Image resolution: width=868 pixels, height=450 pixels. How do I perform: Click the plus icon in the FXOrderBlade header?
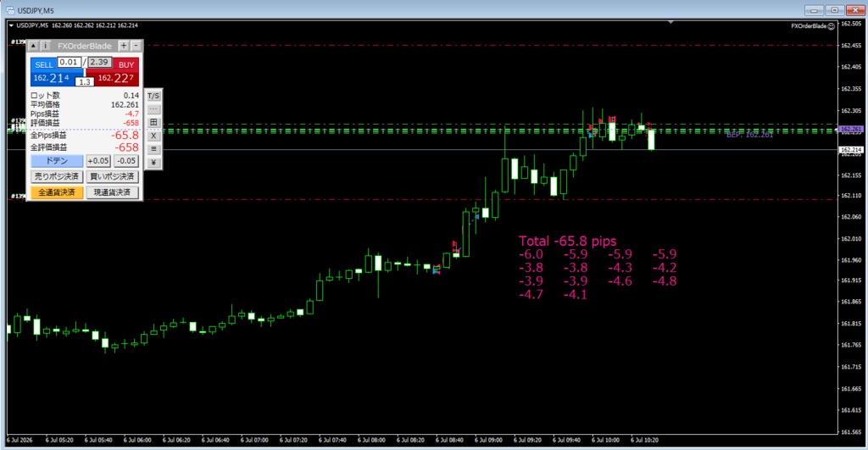(x=124, y=46)
